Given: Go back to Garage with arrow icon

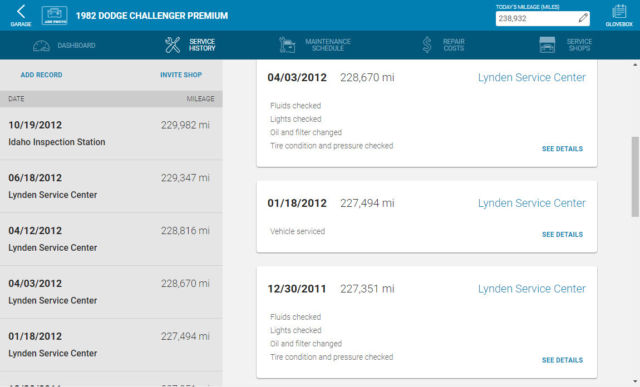Looking at the screenshot, I should [21, 12].
